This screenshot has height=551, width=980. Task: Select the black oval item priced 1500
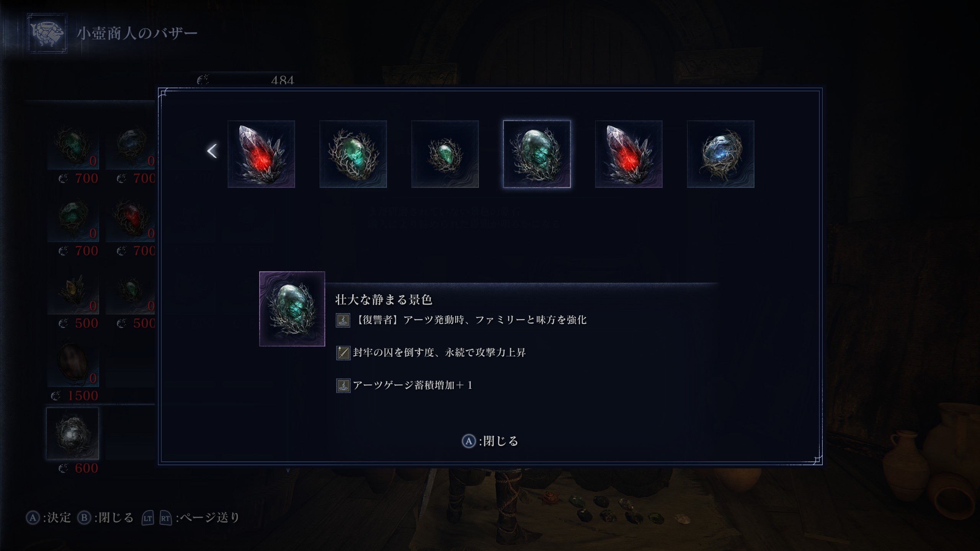click(73, 361)
